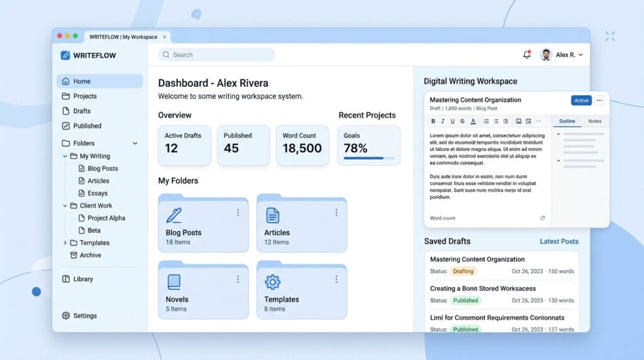
Task: Click the editor toolbar's more options ellipsis
Action: [538, 121]
